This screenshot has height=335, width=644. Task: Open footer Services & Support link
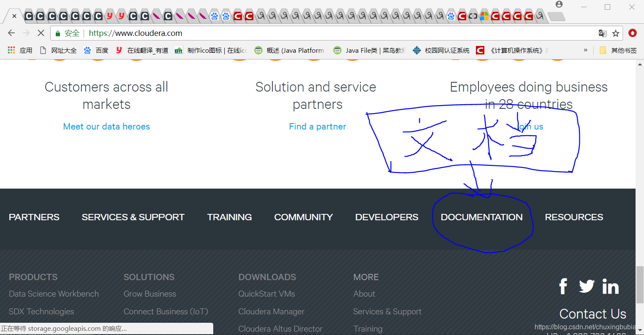[x=388, y=311]
